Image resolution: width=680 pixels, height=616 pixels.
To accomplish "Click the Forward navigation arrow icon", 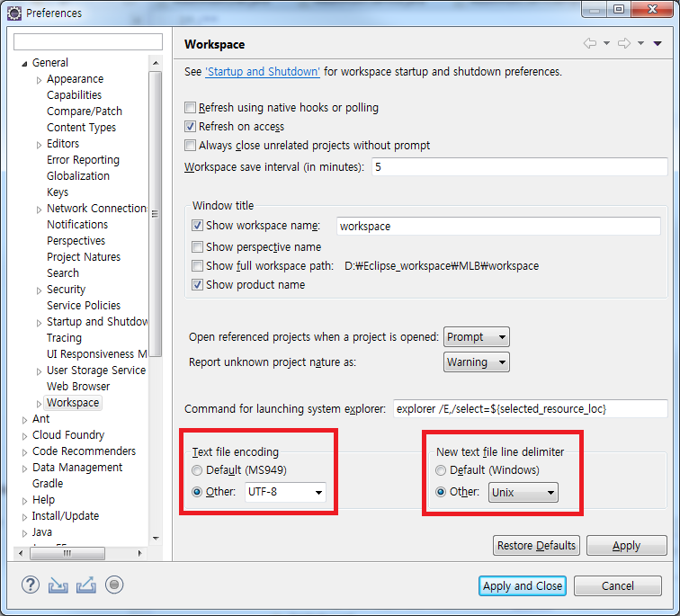I will [x=624, y=43].
